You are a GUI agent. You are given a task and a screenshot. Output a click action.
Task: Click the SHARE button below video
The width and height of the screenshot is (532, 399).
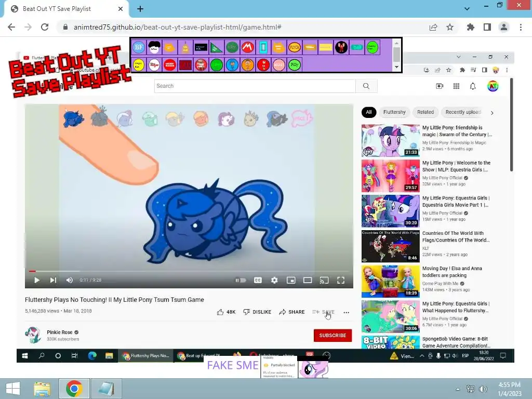292,312
